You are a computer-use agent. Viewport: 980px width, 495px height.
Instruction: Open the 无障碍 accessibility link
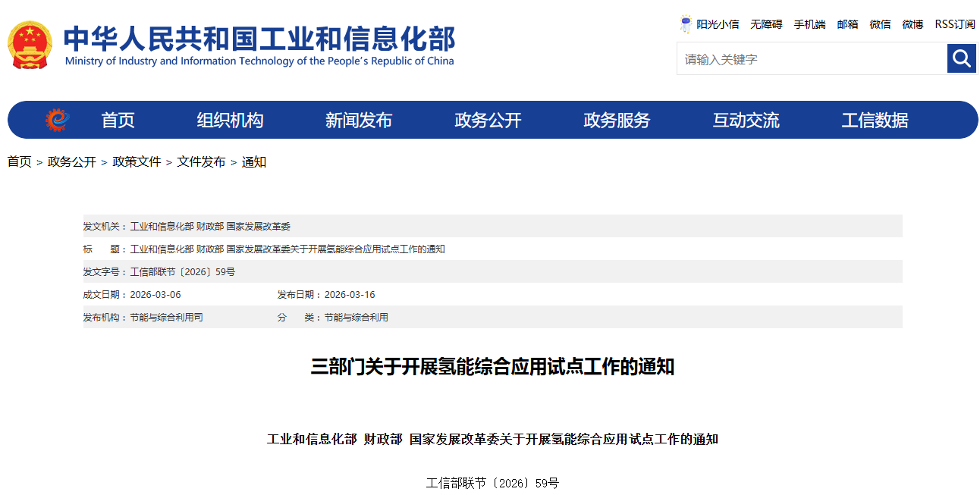(766, 24)
